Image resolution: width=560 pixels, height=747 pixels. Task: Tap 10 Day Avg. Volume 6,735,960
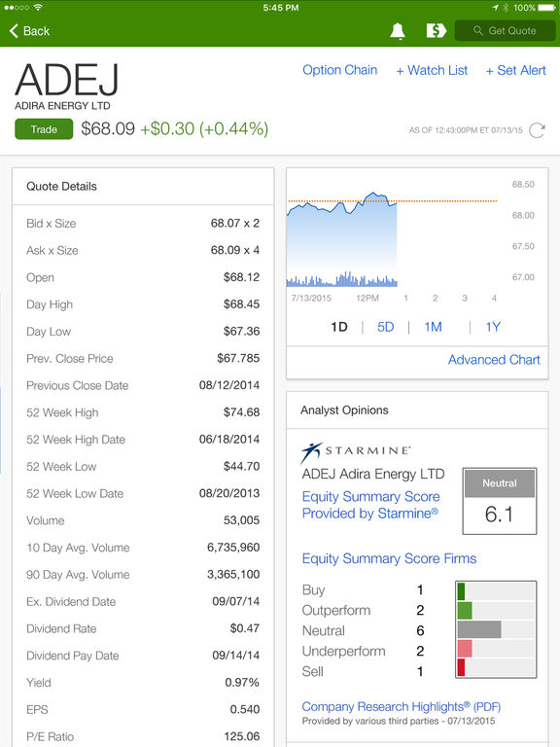click(233, 548)
